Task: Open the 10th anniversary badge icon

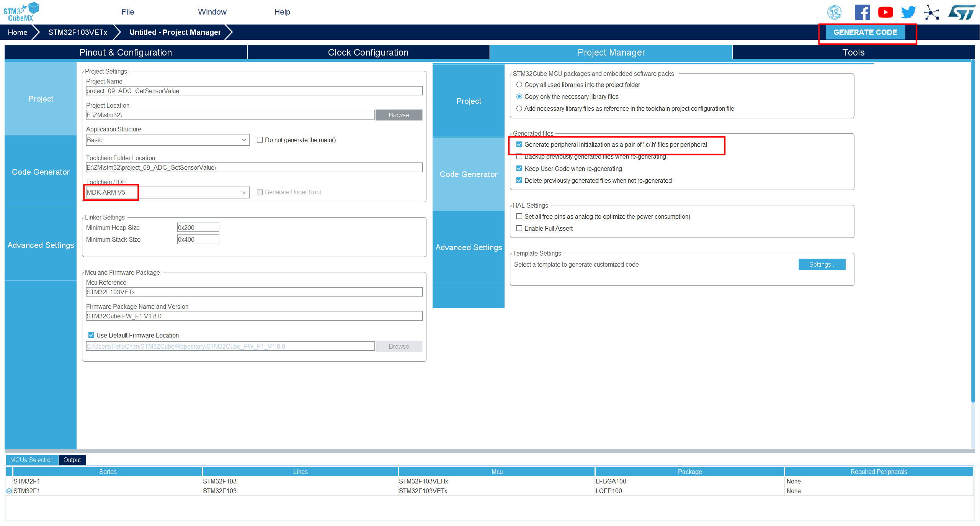Action: coord(834,12)
